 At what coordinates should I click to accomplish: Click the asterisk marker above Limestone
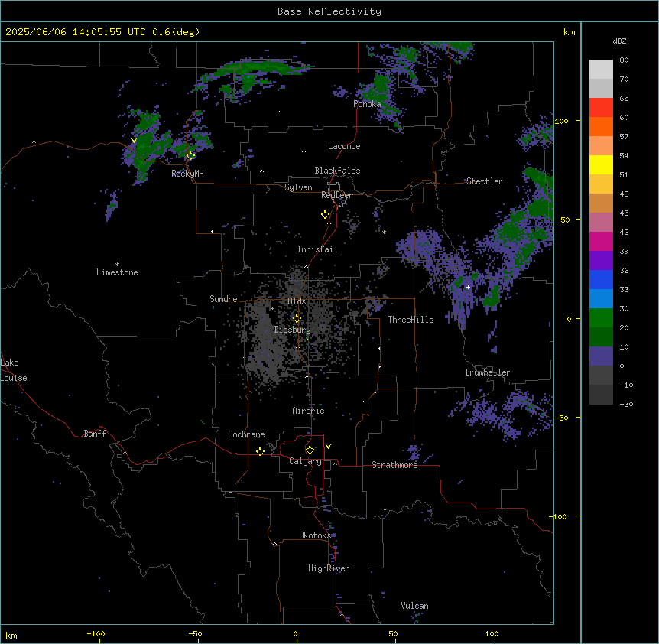tap(117, 265)
